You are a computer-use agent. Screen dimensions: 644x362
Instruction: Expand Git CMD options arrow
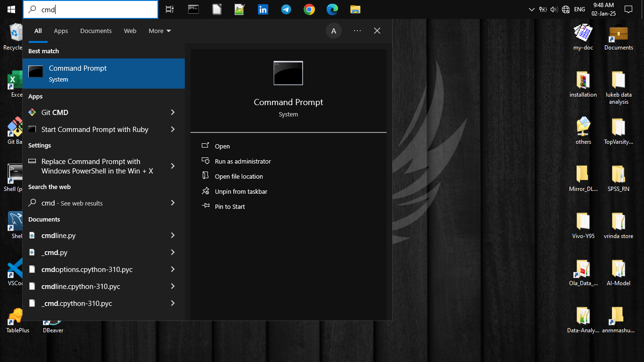(173, 112)
